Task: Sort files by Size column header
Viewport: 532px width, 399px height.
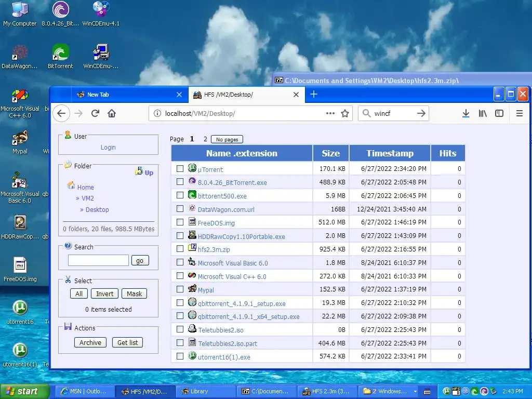Action: [331, 153]
